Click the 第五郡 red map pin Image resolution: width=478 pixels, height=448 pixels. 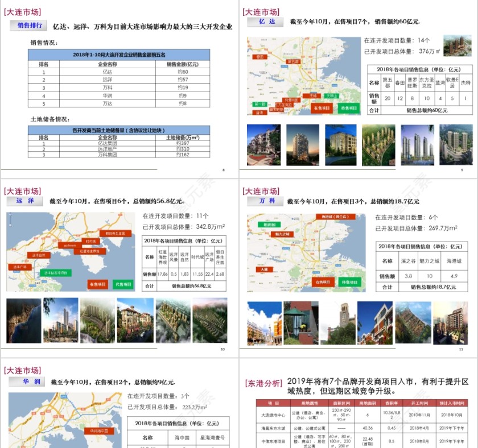[x=294, y=61]
